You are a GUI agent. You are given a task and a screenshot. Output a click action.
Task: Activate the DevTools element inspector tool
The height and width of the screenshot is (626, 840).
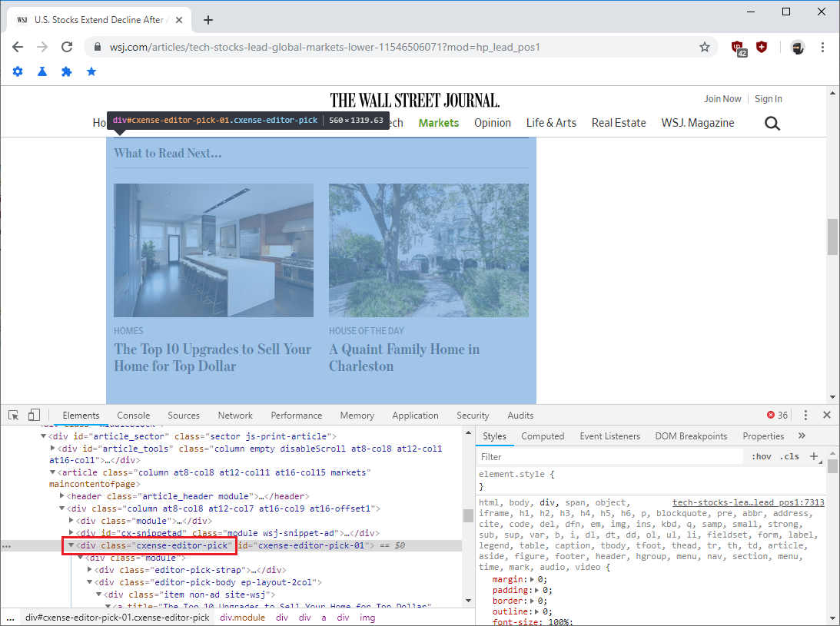point(14,415)
